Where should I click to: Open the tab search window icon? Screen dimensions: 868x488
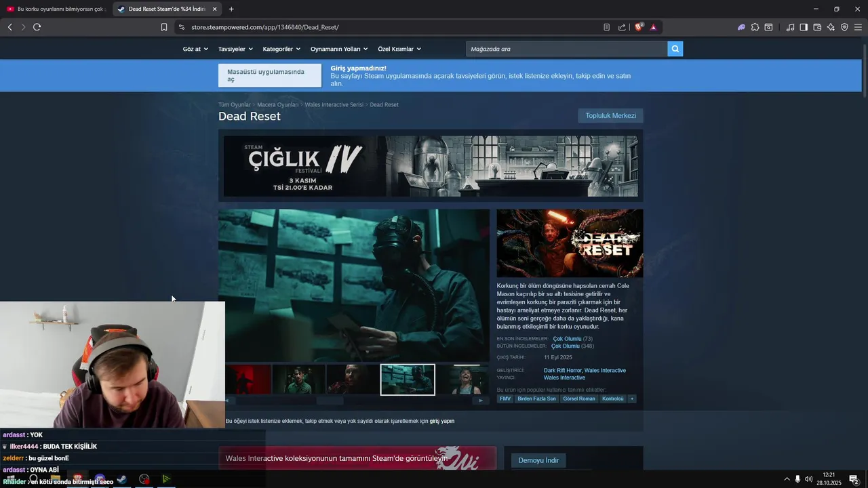tap(768, 27)
